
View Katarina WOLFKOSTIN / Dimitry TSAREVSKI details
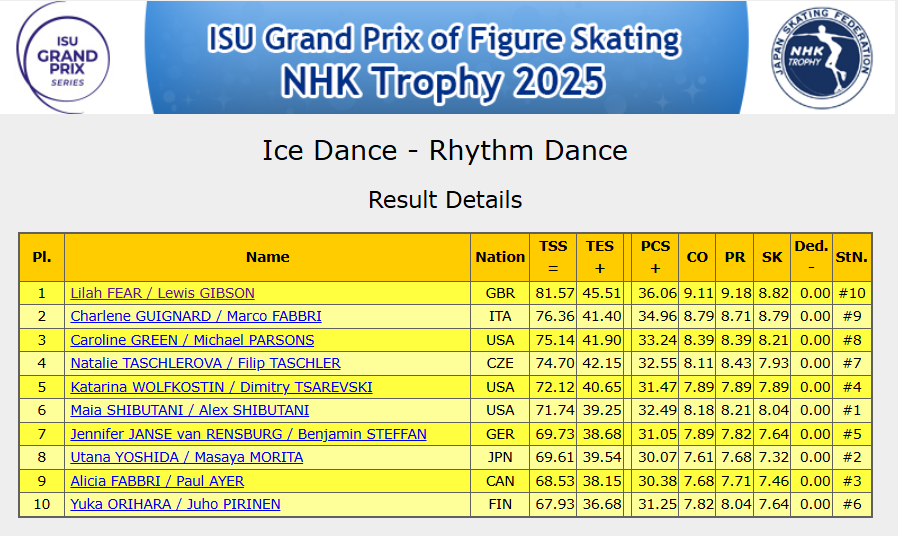(x=221, y=387)
